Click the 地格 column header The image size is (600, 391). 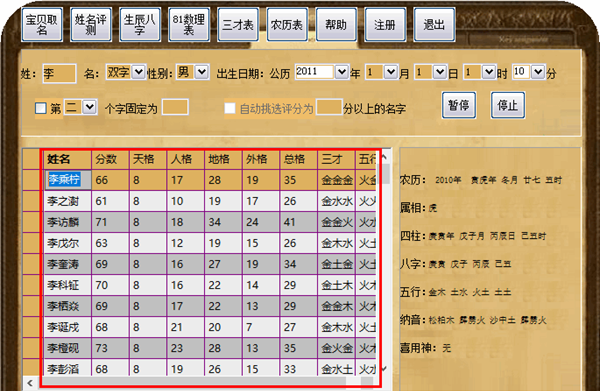pos(223,159)
